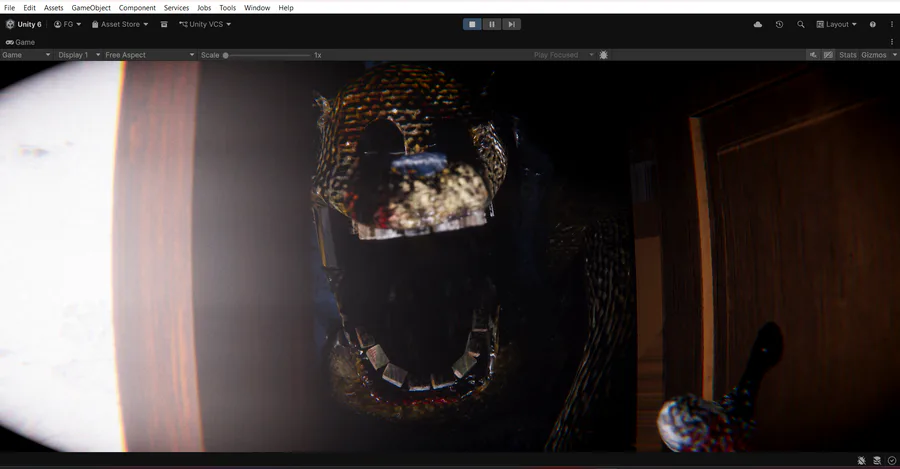Toggle mute audio in Game view
This screenshot has width=900, height=469.
coord(813,55)
